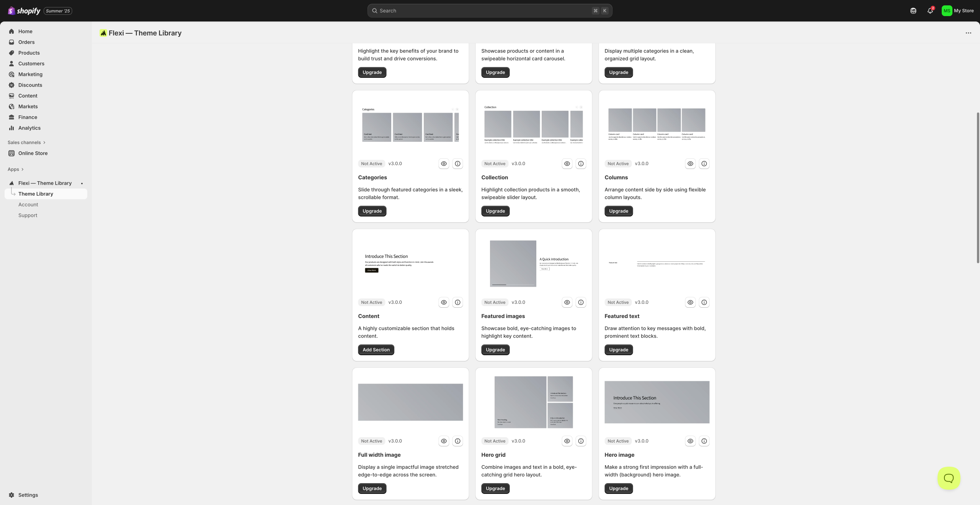Open My Store account menu
The height and width of the screenshot is (505, 980).
pyautogui.click(x=957, y=11)
